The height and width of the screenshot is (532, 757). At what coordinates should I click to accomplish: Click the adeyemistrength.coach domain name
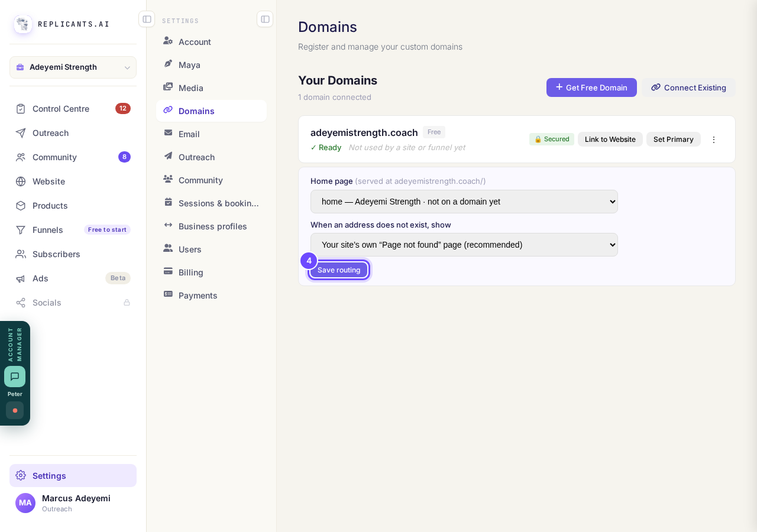(x=364, y=132)
